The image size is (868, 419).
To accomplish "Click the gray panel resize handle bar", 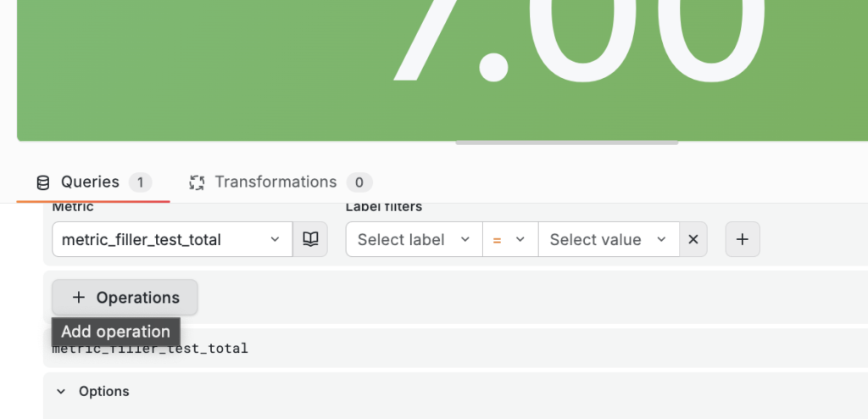I will point(567,142).
